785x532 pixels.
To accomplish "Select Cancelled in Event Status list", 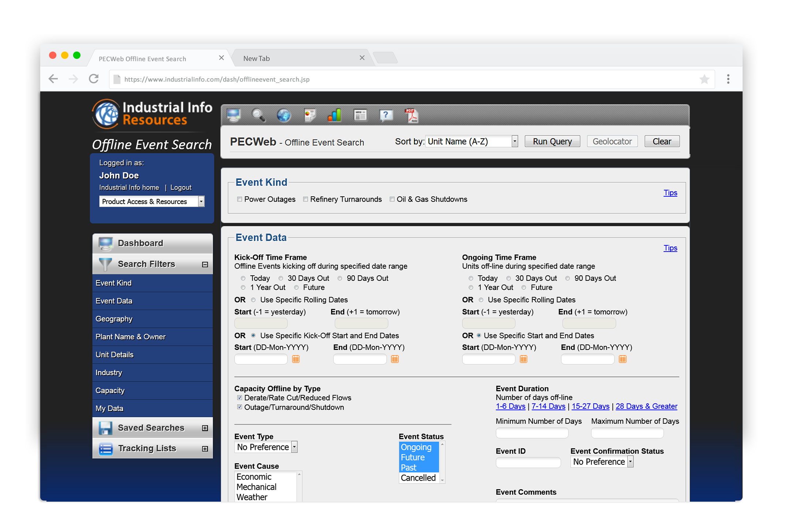I will 418,478.
